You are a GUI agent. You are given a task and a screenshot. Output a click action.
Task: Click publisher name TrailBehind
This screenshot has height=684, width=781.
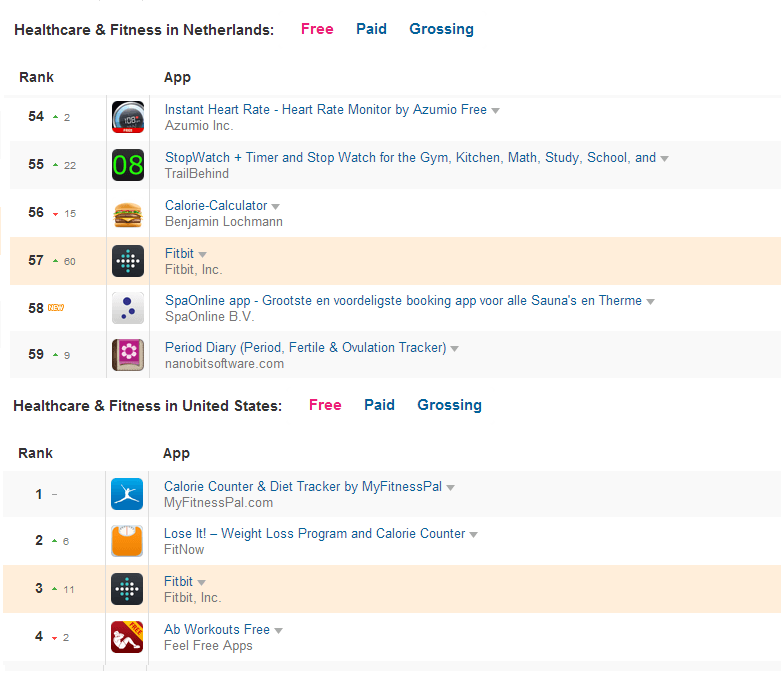pyautogui.click(x=197, y=173)
